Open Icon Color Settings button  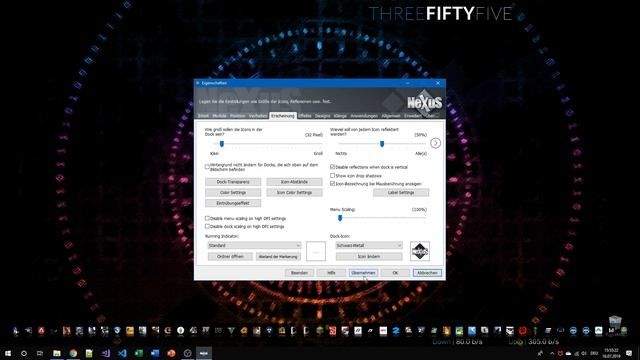(x=294, y=192)
